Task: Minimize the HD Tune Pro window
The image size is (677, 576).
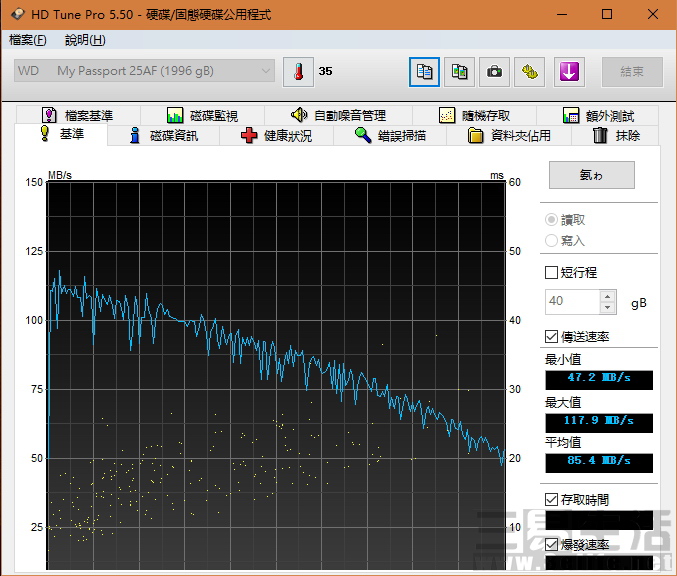Action: [x=562, y=14]
